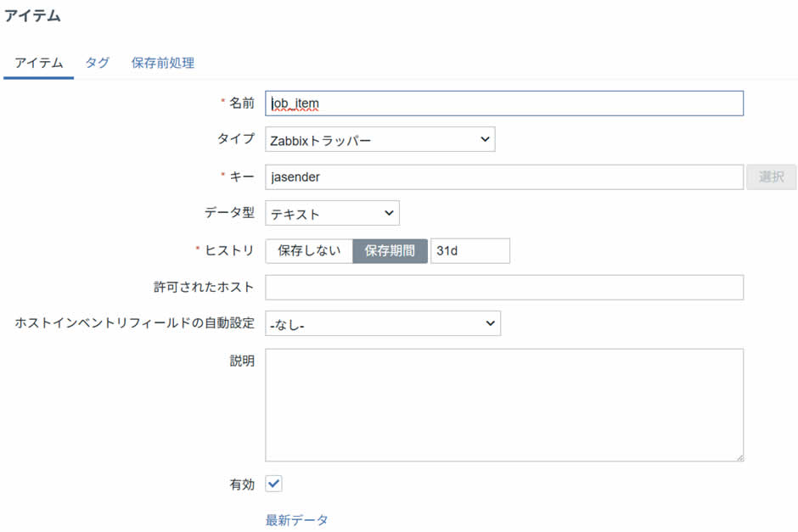798x532 pixels.
Task: Click the データ型 dropdown arrow
Action: [x=386, y=213]
